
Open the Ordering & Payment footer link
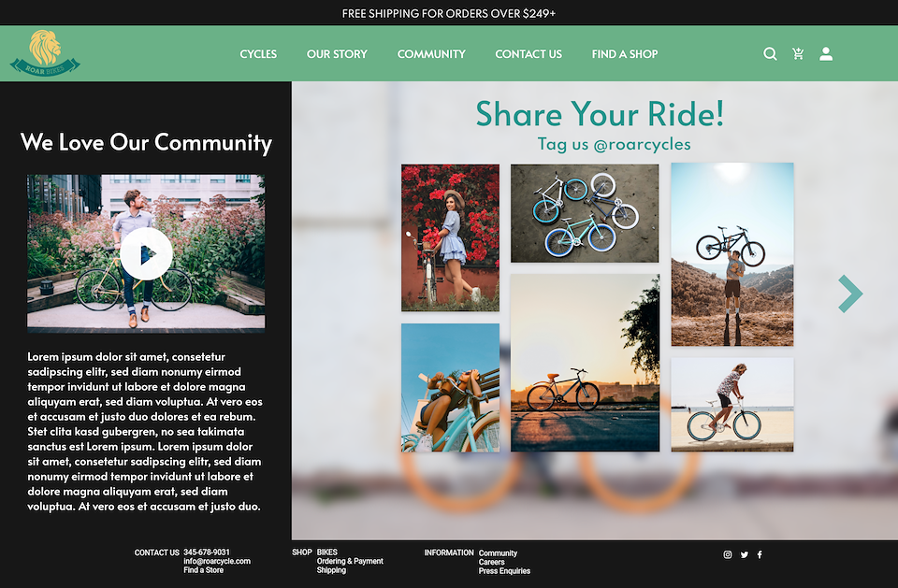pyautogui.click(x=350, y=561)
